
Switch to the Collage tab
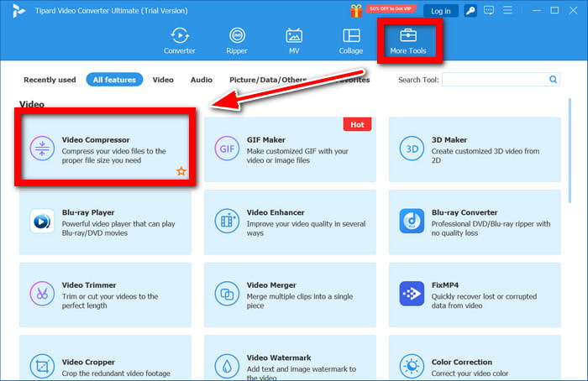coord(351,41)
